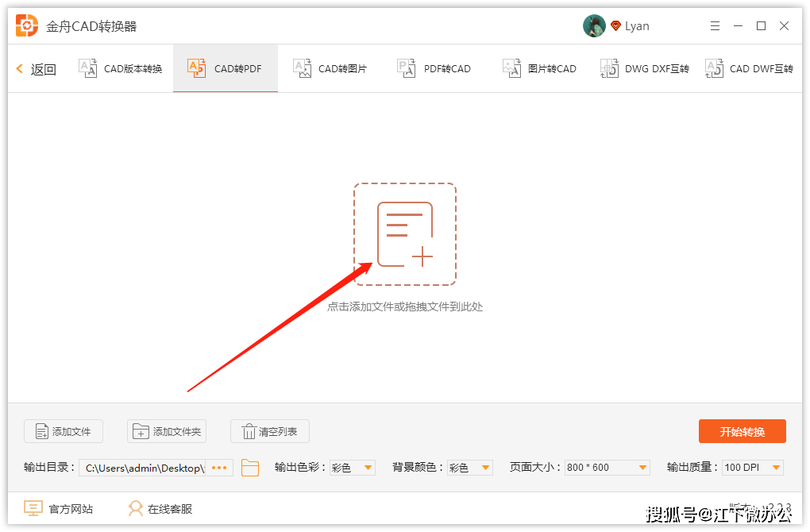
Task: Open the 输出质量 100 DPI dropdown
Action: [x=753, y=468]
